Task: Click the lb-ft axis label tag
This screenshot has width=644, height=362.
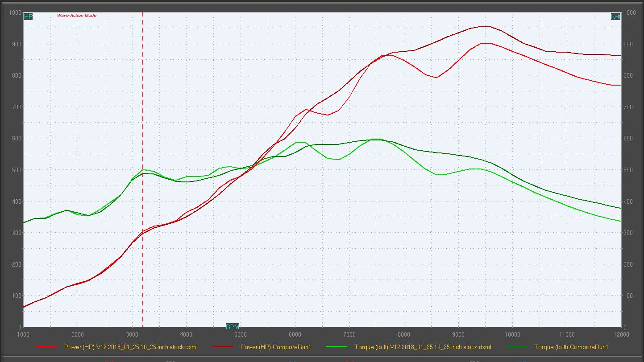Action: [615, 17]
